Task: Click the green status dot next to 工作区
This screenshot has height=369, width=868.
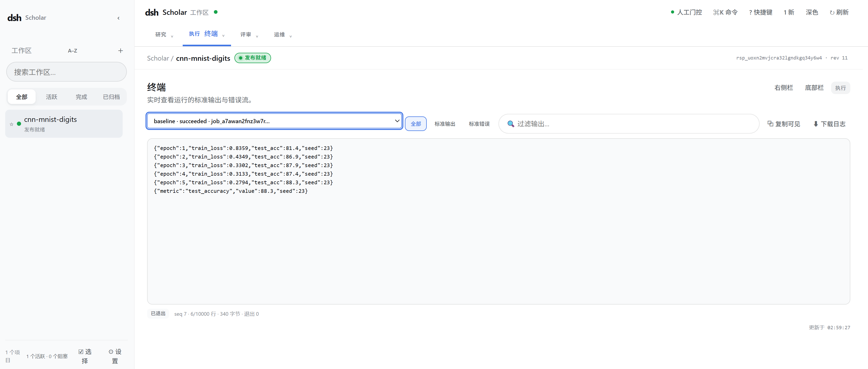Action: point(216,12)
